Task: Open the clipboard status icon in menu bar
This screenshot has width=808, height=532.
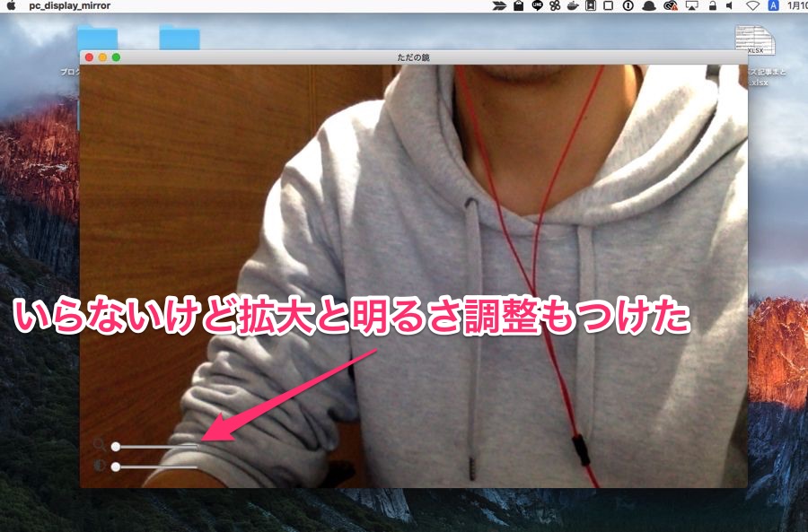Action: coord(518,5)
